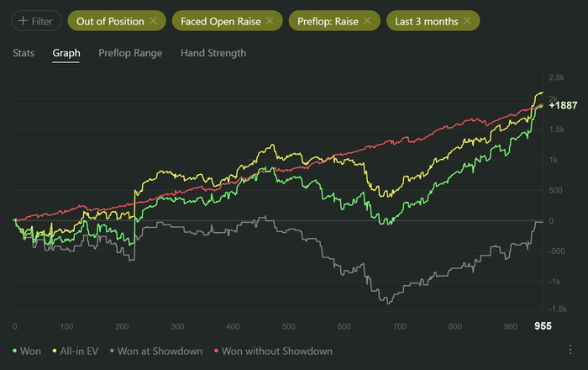Click the +1887 final value label

coord(562,106)
